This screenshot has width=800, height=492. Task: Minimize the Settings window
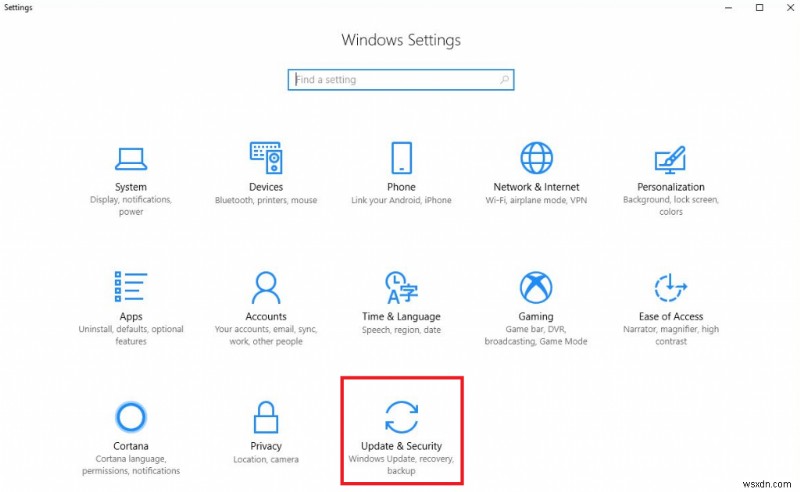pyautogui.click(x=729, y=8)
